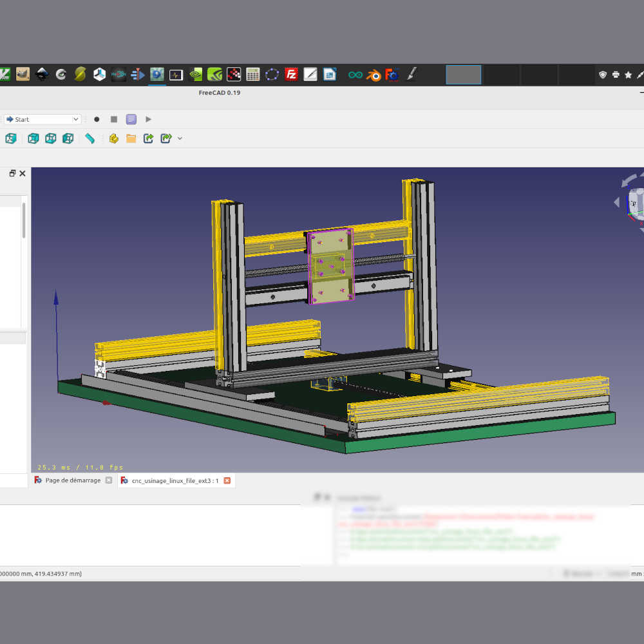Click the FreeCAD 0.19 title bar text
The width and height of the screenshot is (644, 644).
[220, 93]
